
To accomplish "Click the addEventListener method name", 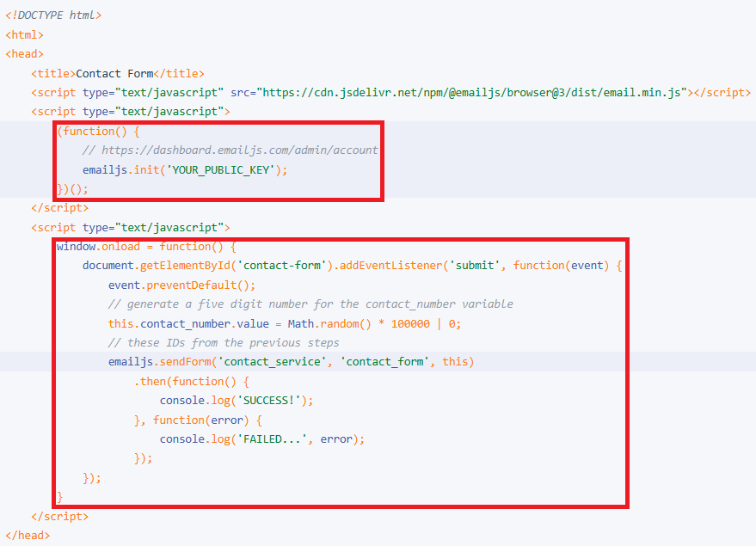I will 391,266.
